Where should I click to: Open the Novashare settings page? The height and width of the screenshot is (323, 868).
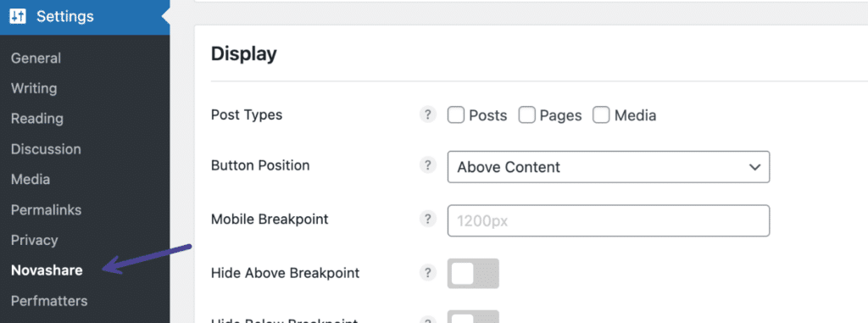[47, 270]
